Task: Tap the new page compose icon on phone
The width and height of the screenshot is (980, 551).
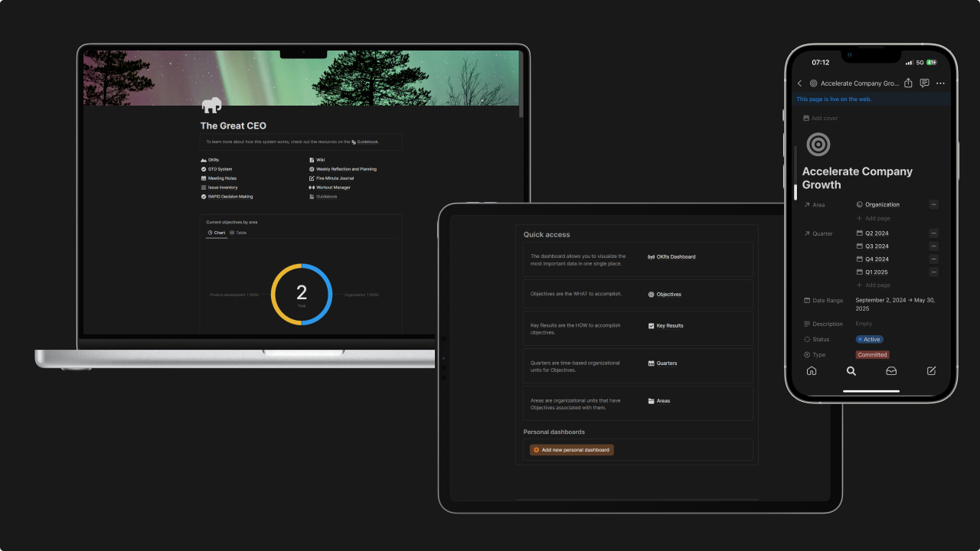Action: pyautogui.click(x=931, y=370)
